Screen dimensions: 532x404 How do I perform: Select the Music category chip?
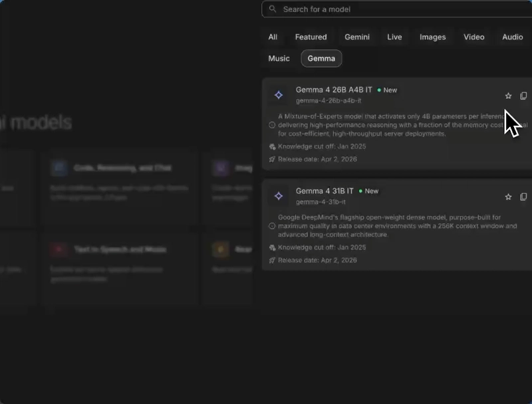[x=279, y=58]
